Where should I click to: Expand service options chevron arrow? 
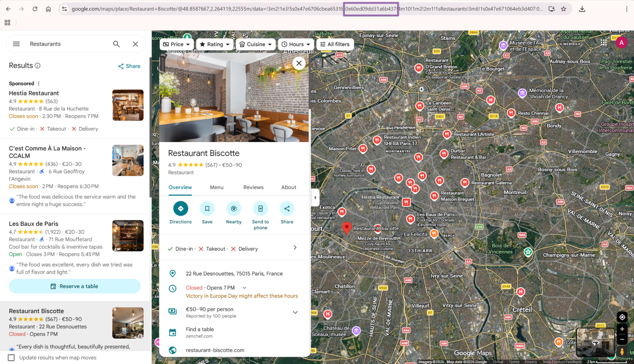[295, 248]
